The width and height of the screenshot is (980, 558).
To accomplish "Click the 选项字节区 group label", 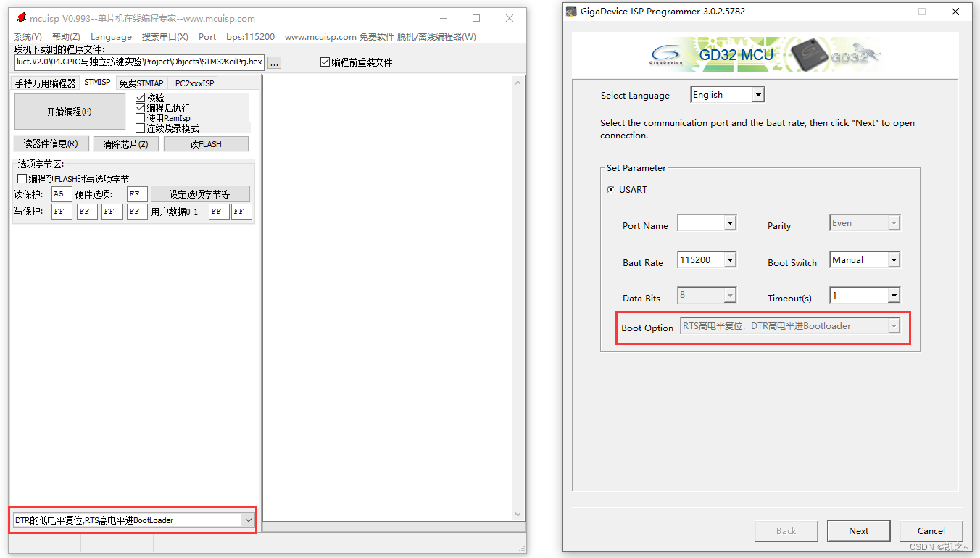I will click(41, 165).
